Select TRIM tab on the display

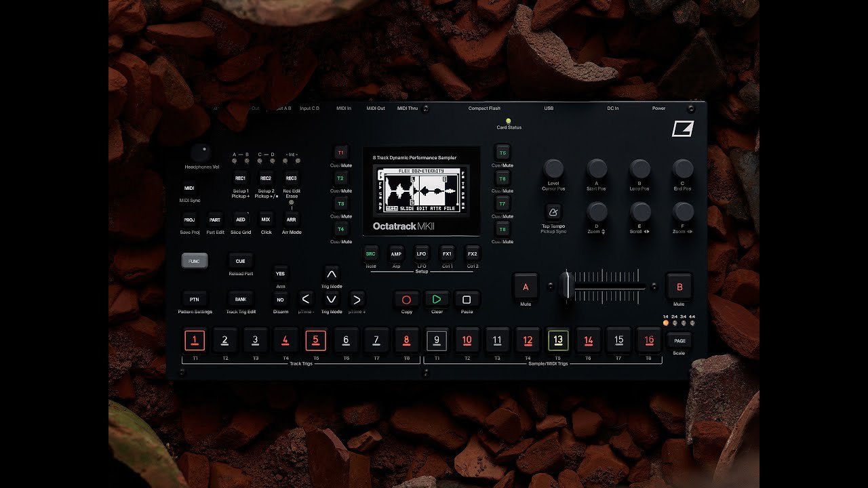point(391,209)
